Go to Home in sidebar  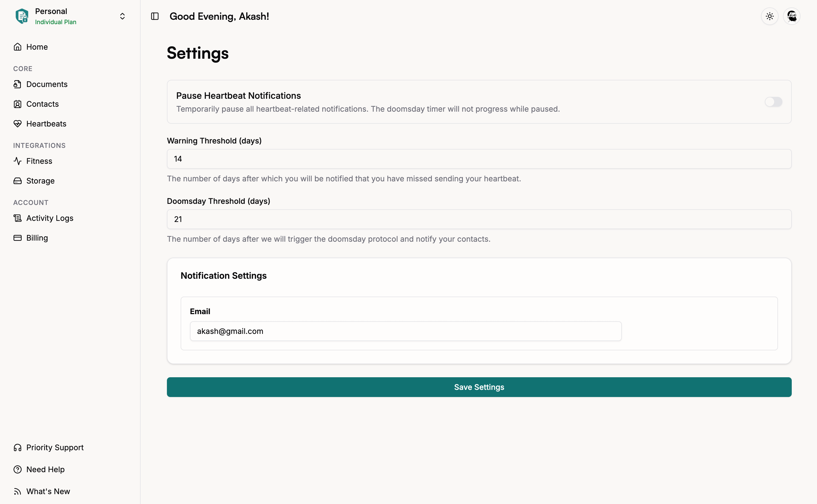(37, 47)
